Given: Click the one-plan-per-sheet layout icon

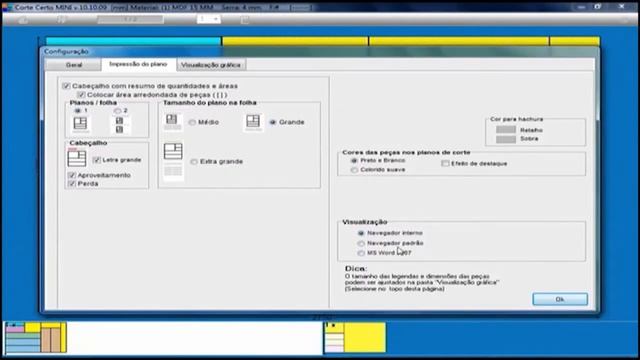Looking at the screenshot, I should pos(80,124).
